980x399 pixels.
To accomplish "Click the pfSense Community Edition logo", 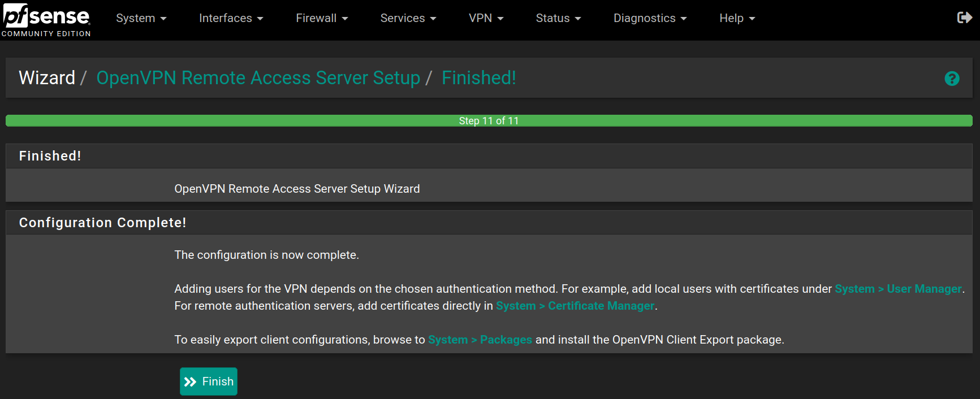I will click(x=46, y=20).
